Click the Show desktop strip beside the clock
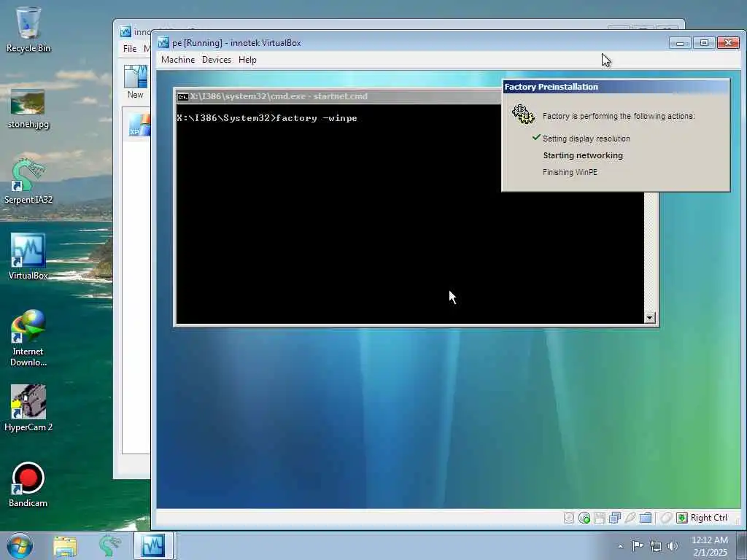Screen dimensions: 747x560 pos(743,545)
